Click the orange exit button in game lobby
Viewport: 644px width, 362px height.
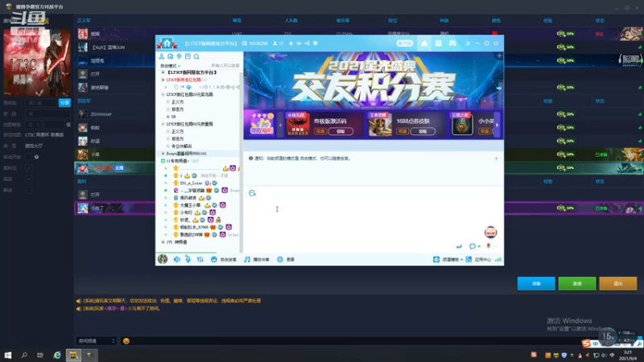coord(617,284)
